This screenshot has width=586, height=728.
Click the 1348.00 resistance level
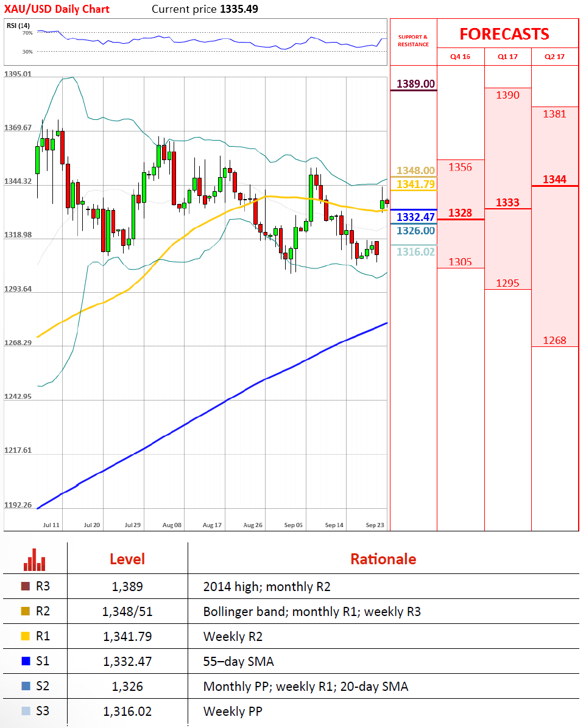(x=415, y=170)
